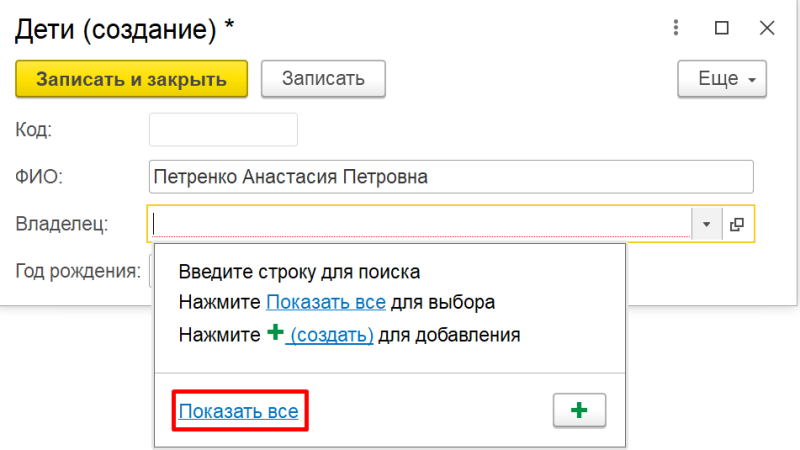
Task: Click inside the Владелец text field
Action: click(x=420, y=224)
